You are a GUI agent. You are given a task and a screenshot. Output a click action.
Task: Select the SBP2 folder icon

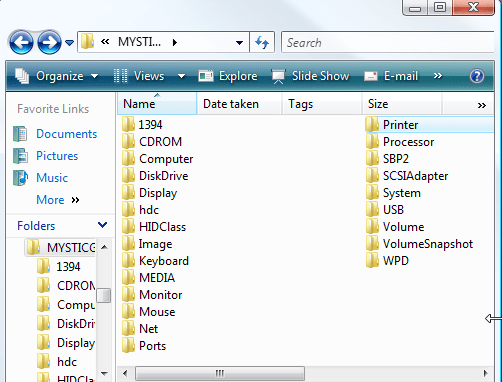[372, 158]
